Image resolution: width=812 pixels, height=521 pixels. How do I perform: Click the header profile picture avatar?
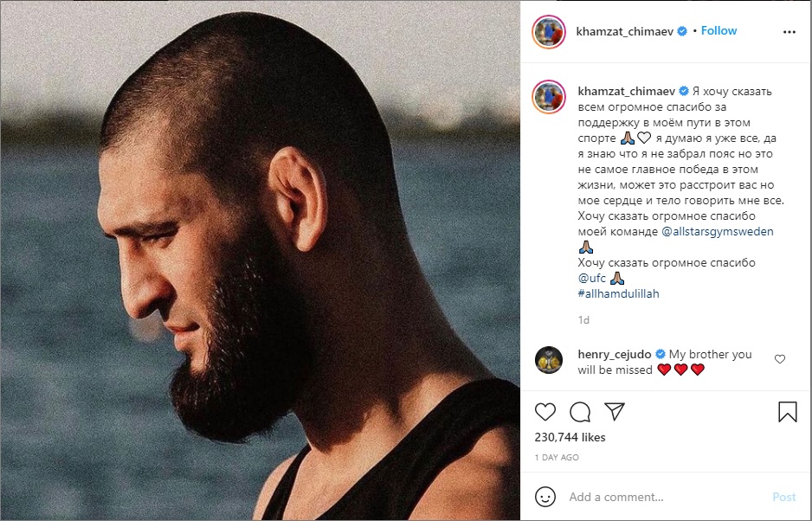pos(549,31)
